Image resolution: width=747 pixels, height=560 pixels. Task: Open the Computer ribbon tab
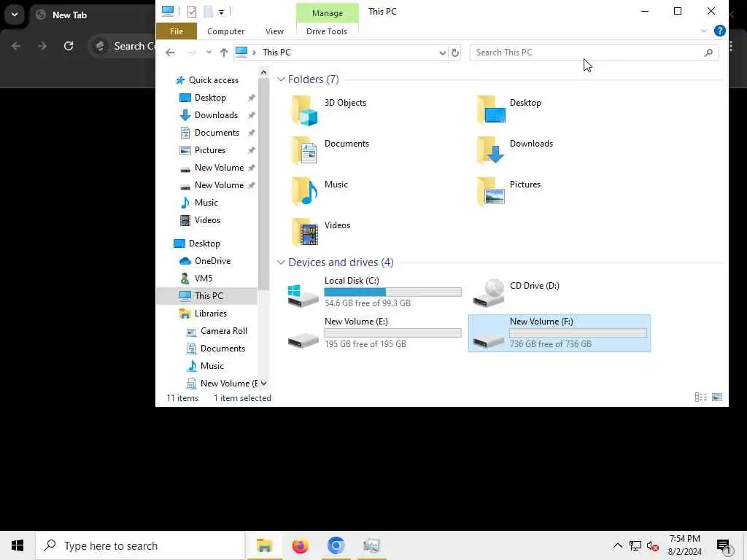226,31
